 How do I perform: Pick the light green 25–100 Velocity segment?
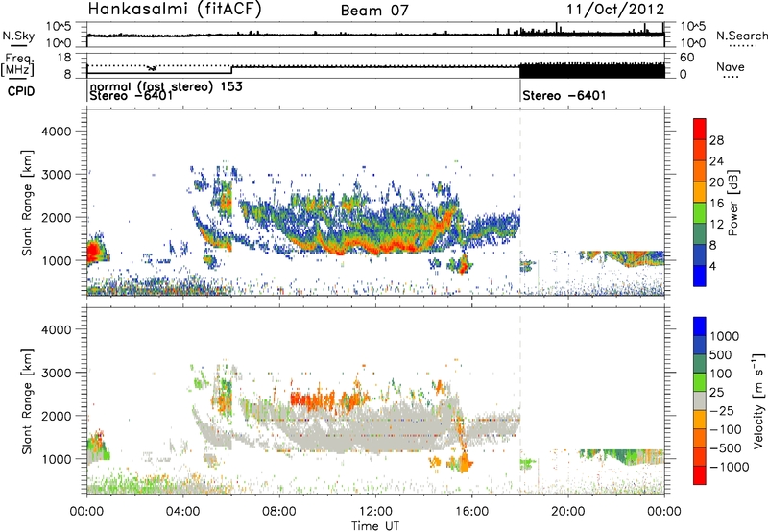(700, 382)
